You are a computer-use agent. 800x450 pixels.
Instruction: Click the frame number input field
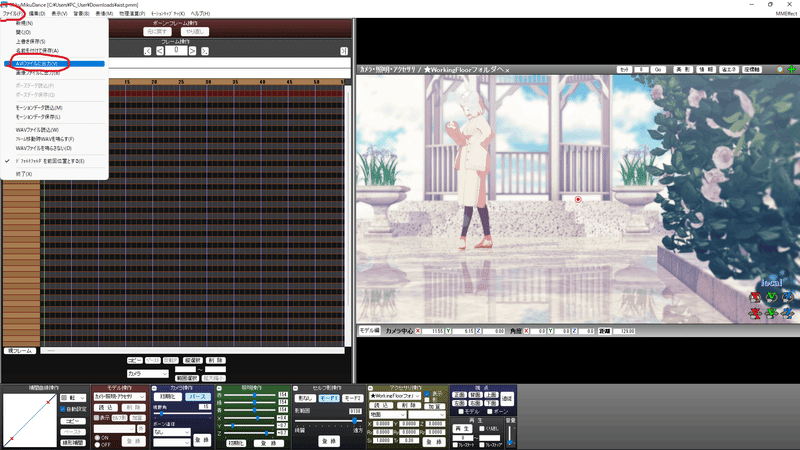[x=176, y=51]
